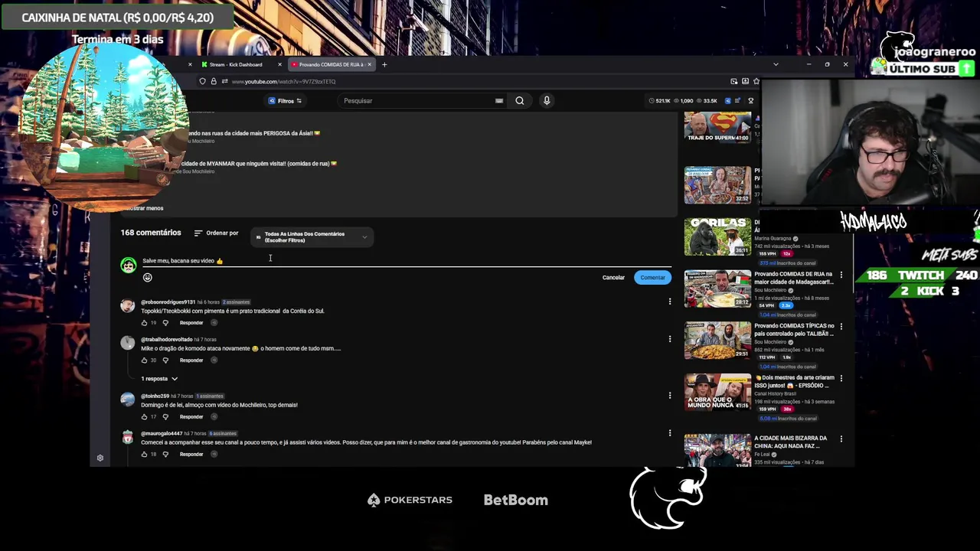Screen dimensions: 980x551
Task: Click the site lock icon in address bar
Action: [x=214, y=81]
